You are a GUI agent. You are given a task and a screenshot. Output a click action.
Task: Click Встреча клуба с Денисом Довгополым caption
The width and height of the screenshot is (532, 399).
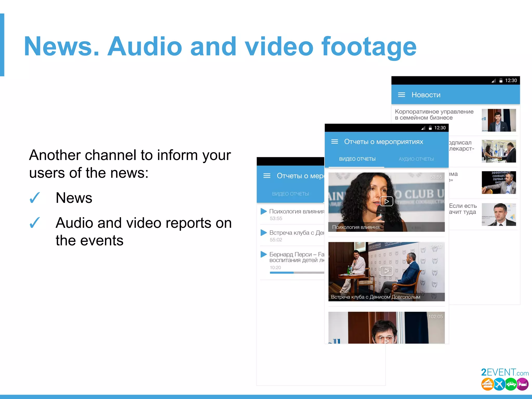click(x=375, y=297)
